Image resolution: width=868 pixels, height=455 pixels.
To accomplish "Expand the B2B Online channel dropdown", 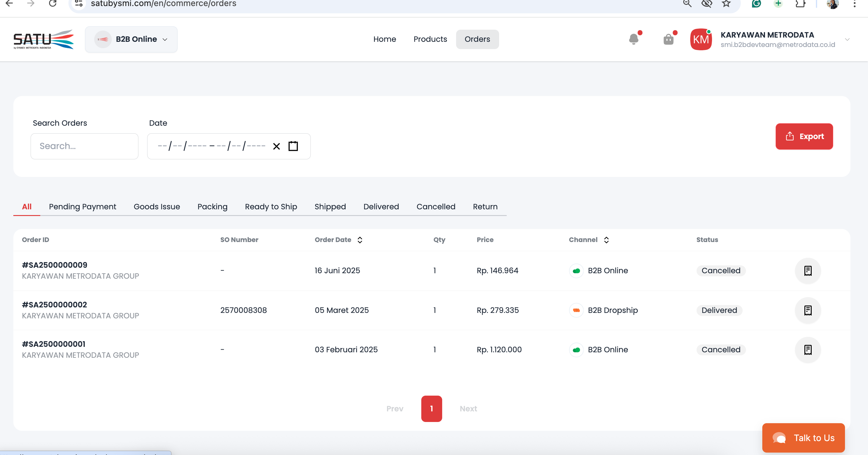I will (x=131, y=39).
